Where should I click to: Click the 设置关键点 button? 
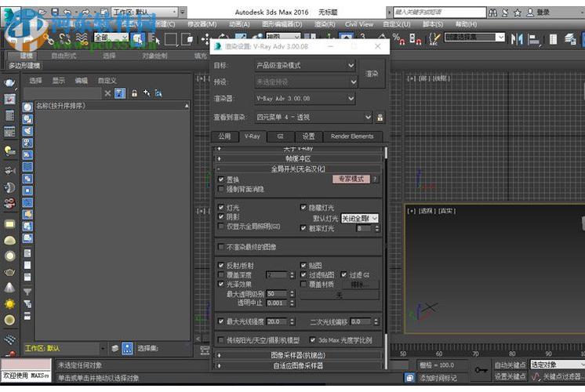click(510, 376)
